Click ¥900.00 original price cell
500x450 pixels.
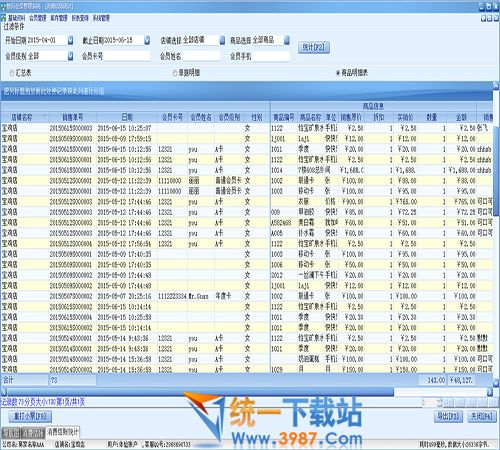[x=352, y=202]
